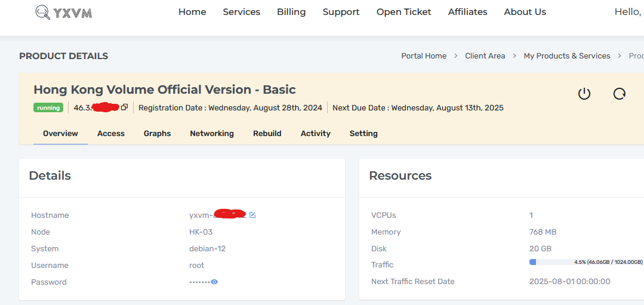Follow the Portal Home breadcrumb link
The height and width of the screenshot is (305, 644).
tap(424, 56)
